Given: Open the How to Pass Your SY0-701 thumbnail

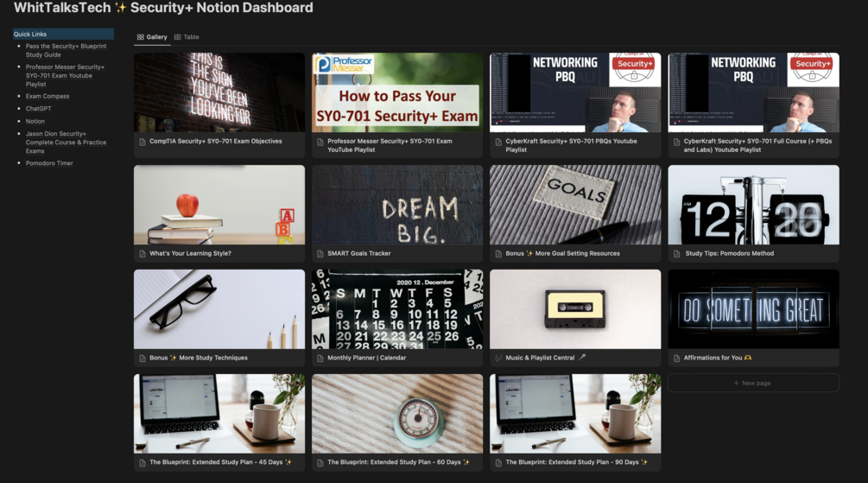Looking at the screenshot, I should pyautogui.click(x=397, y=92).
